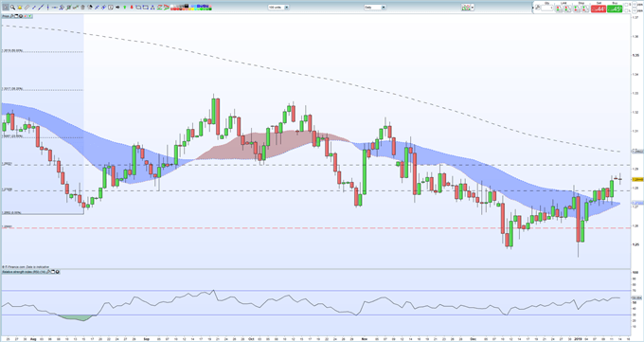Toggle the Limit order left button
Screen dimensions: 644x342
pos(559,9)
